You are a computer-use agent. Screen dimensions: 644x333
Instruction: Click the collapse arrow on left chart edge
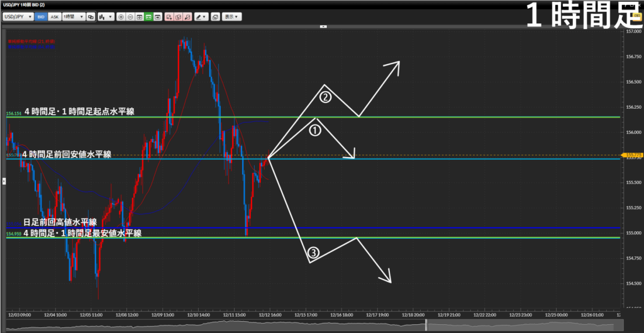pyautogui.click(x=3, y=180)
